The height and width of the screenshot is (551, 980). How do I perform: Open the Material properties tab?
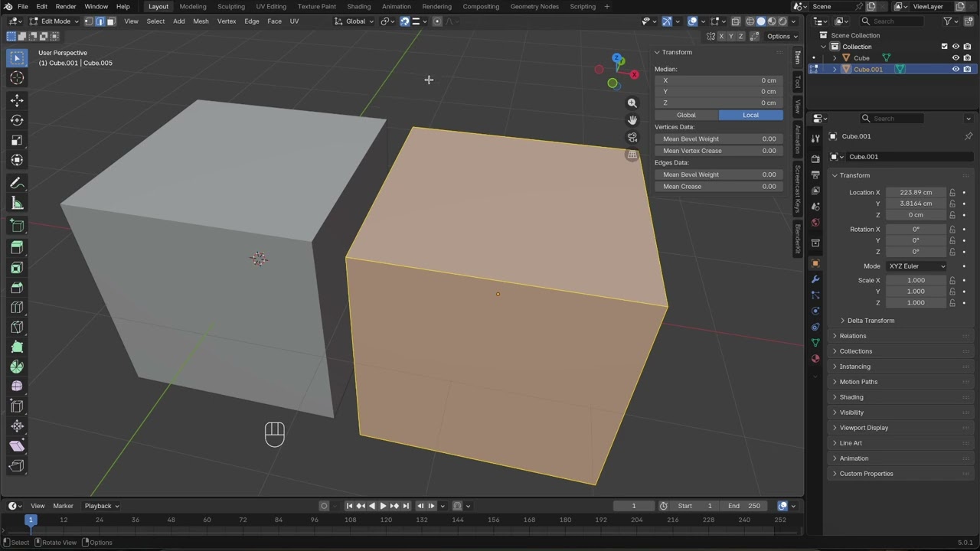click(x=815, y=358)
